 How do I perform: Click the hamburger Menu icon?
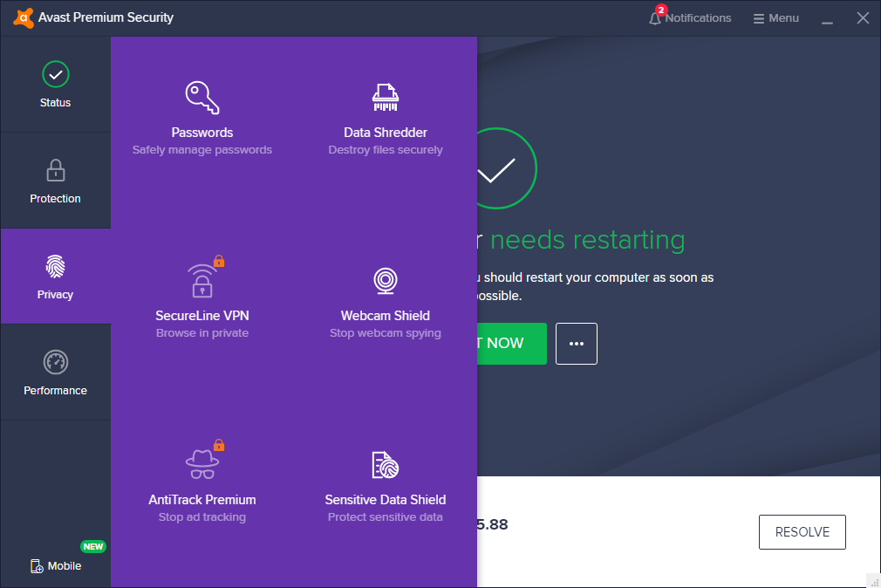pos(759,18)
